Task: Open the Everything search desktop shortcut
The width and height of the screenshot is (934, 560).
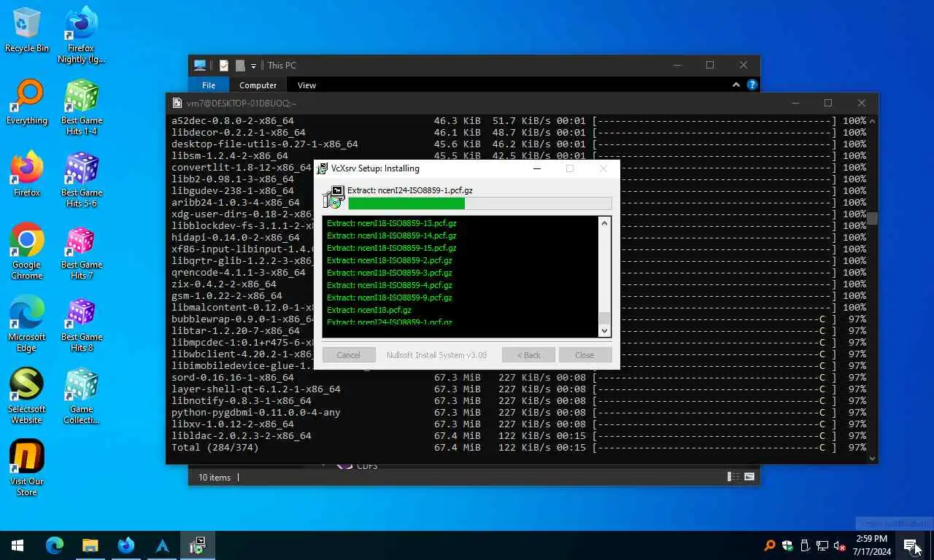Action: pyautogui.click(x=26, y=103)
